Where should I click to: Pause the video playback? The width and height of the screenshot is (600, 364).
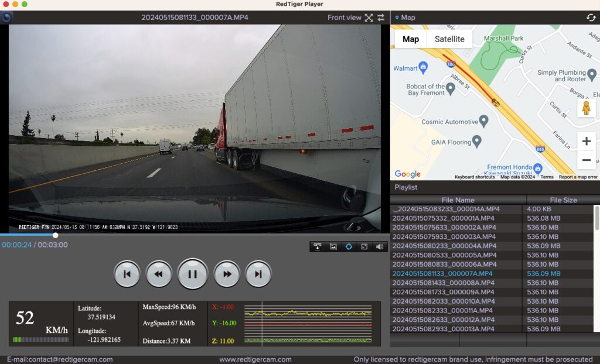click(x=192, y=274)
